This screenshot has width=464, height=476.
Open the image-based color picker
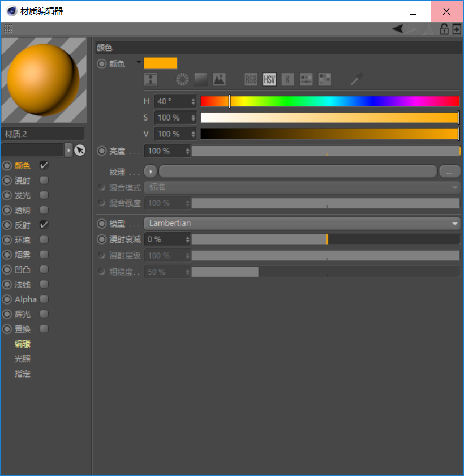tap(219, 79)
